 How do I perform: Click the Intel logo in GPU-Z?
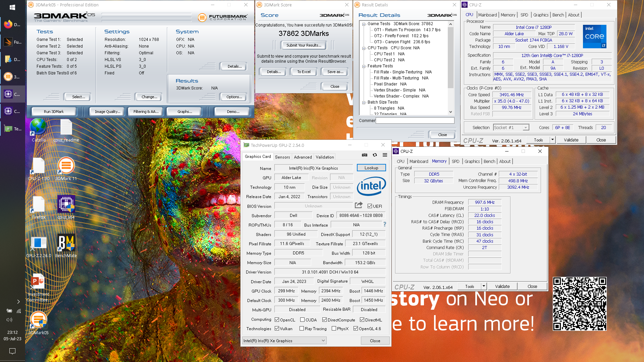coord(371,186)
